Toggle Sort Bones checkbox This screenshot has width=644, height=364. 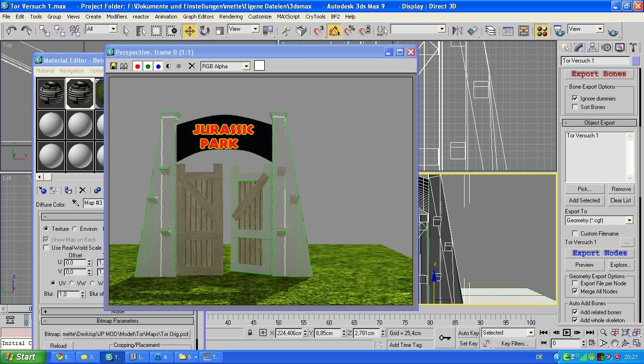point(575,107)
